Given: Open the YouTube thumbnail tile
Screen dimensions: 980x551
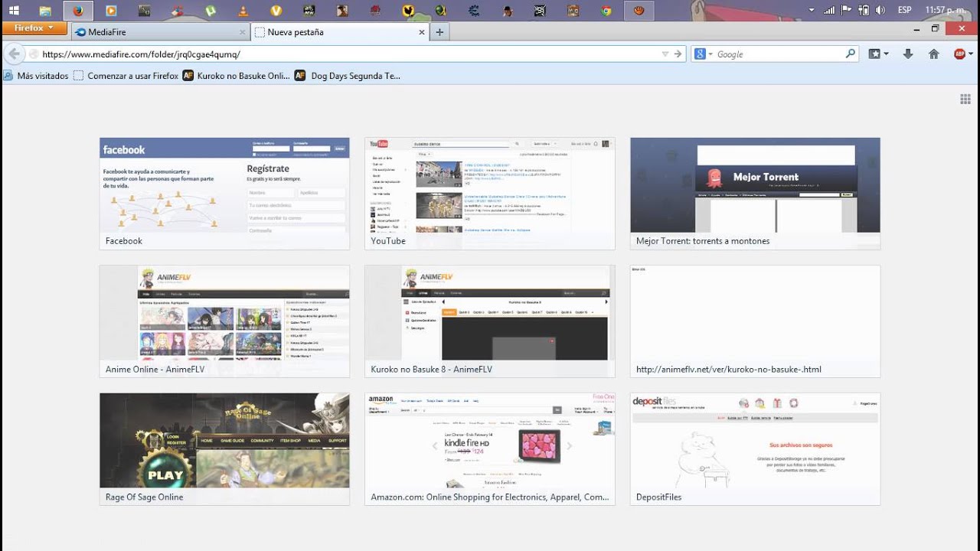Looking at the screenshot, I should (490, 194).
